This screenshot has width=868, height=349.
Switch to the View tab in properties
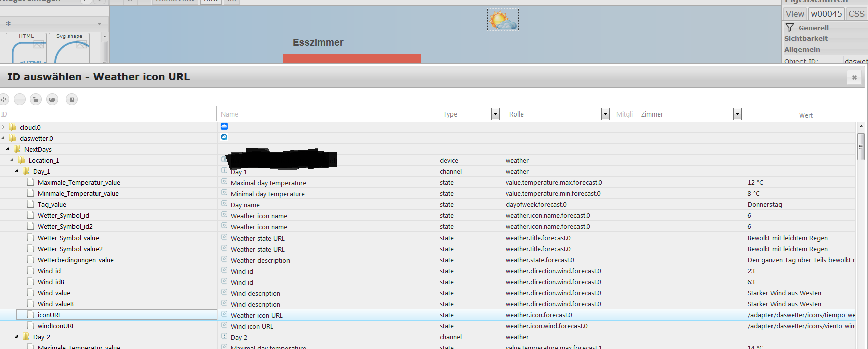(x=795, y=14)
